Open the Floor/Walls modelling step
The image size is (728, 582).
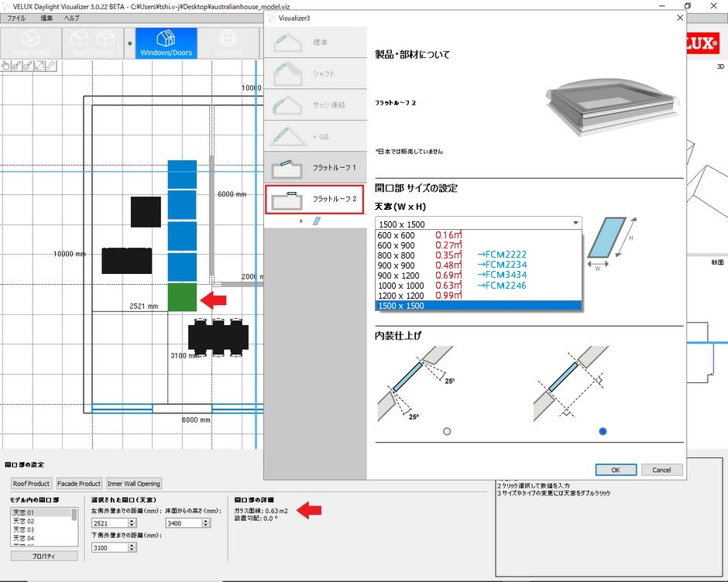[x=31, y=43]
